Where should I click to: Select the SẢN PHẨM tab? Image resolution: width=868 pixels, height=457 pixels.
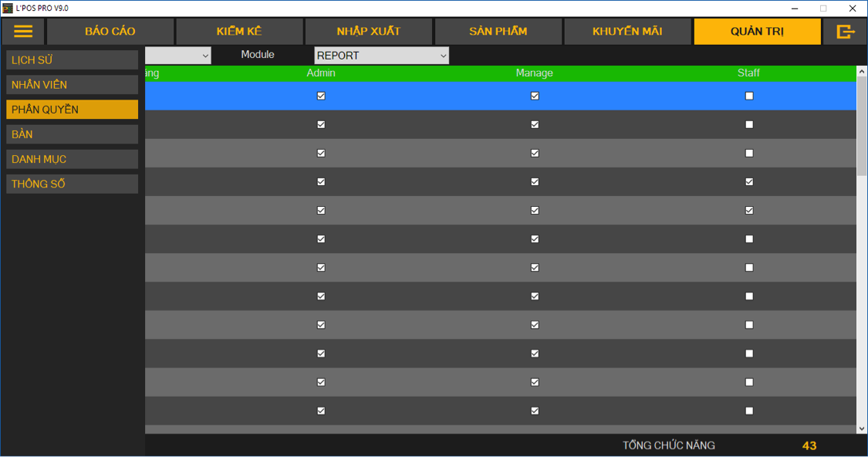click(498, 32)
